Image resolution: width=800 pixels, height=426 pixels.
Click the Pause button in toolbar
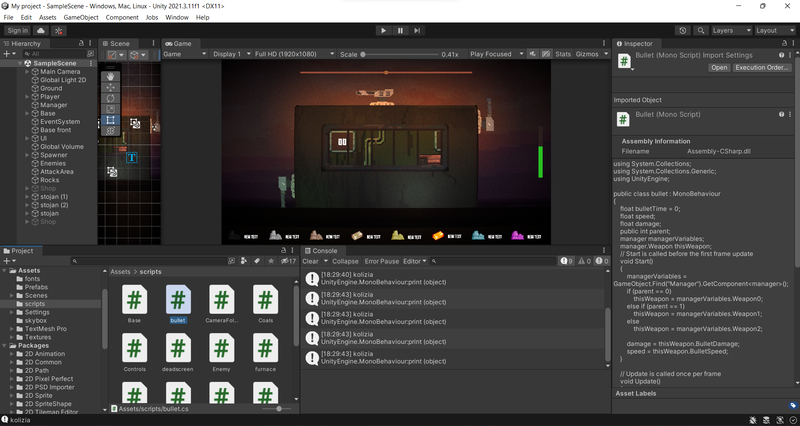tap(400, 31)
